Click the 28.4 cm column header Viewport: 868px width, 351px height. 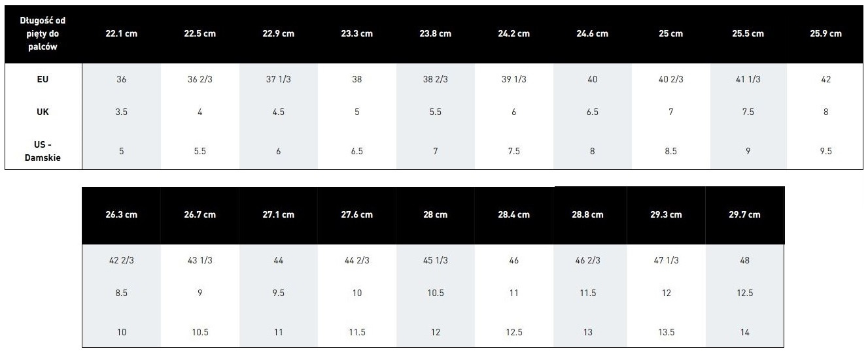[513, 214]
